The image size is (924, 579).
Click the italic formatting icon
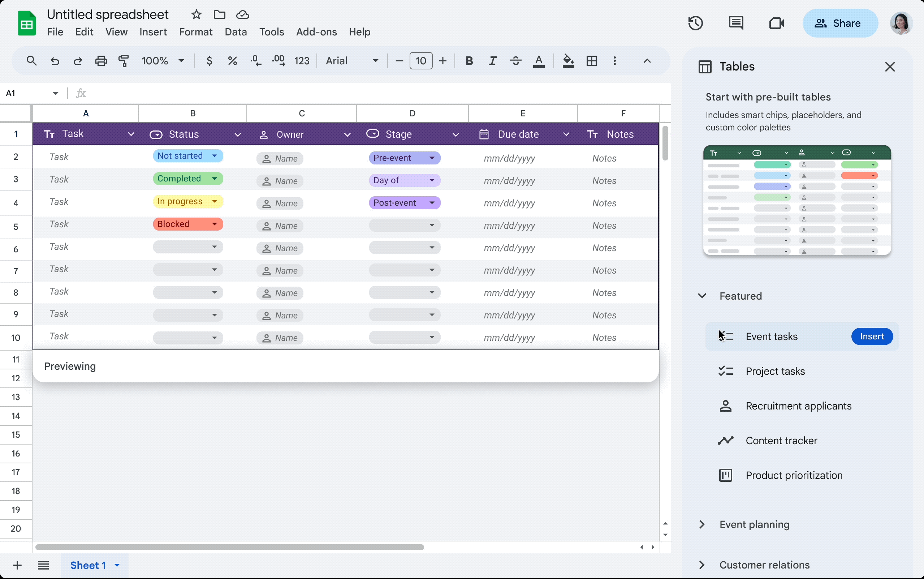491,61
